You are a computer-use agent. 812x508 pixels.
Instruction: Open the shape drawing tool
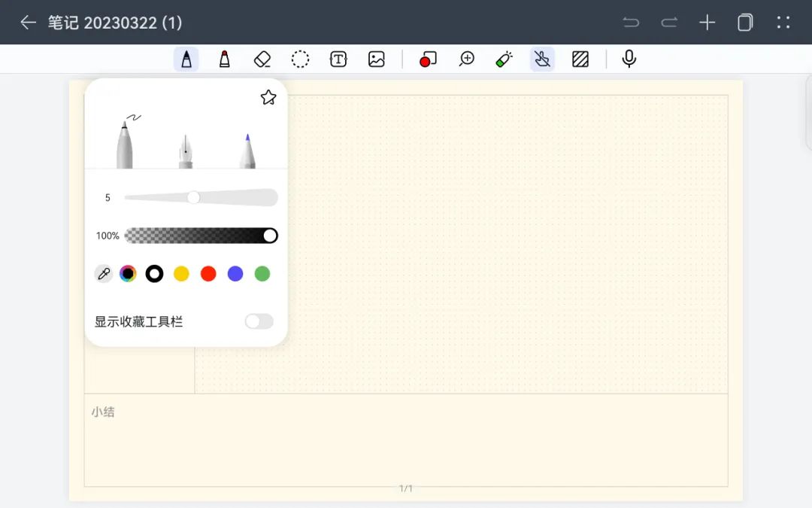[428, 59]
